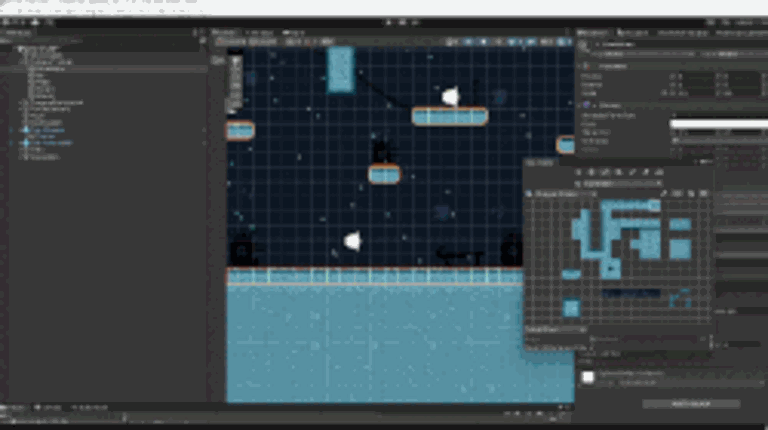Viewport: 768px width, 430px height.
Task: Select the Tile Palette selection tool
Action: point(578,172)
